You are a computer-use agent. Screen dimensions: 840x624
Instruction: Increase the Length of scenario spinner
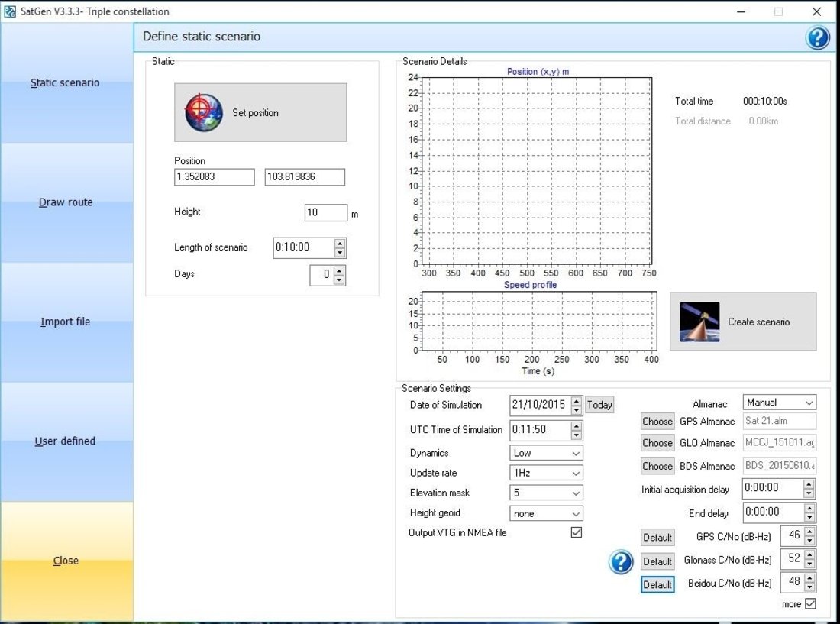click(340, 243)
